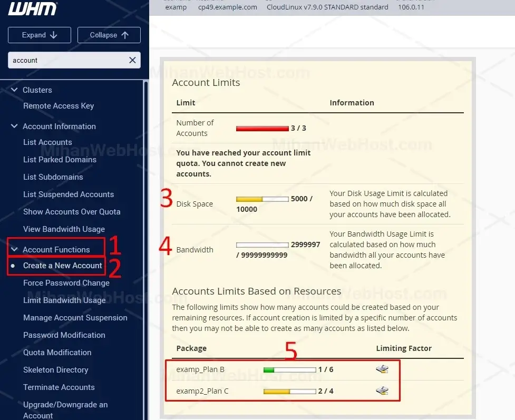
Task: Click the Collapse all button
Action: click(x=109, y=35)
